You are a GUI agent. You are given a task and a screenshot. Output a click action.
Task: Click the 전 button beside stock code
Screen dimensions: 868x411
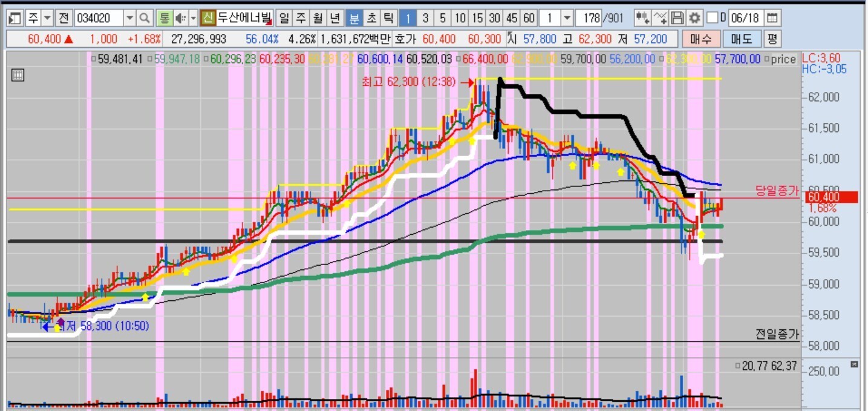63,18
